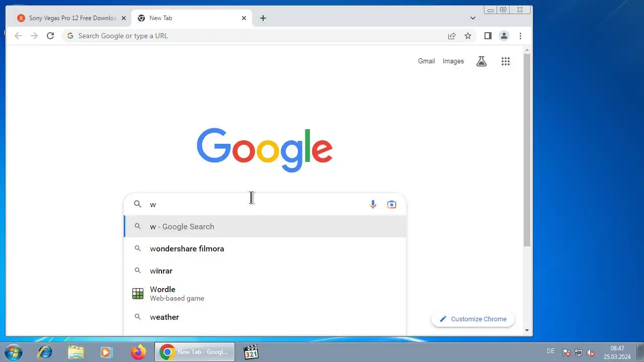The width and height of the screenshot is (644, 362).
Task: Click the Show desktop button
Action: point(640,352)
